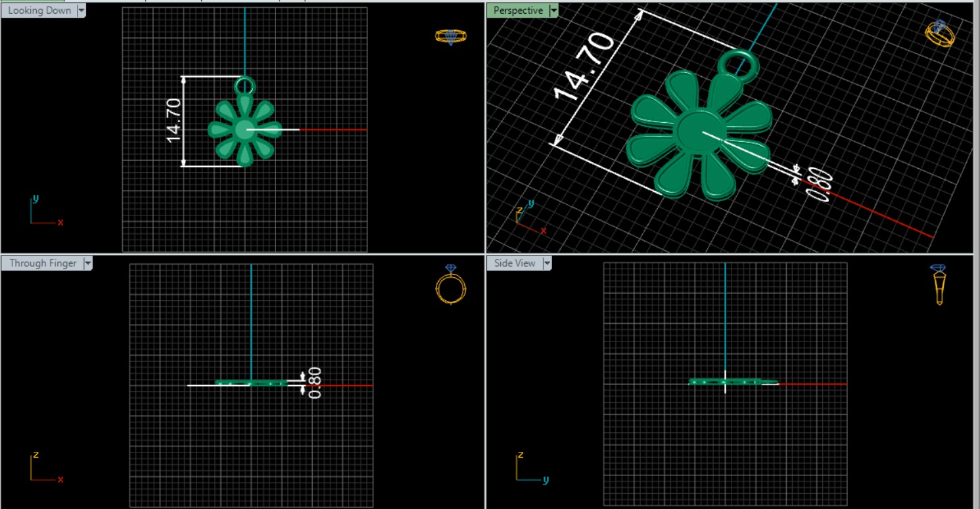
Task: Open the Perspective viewport dropdown arrow
Action: pyautogui.click(x=553, y=11)
